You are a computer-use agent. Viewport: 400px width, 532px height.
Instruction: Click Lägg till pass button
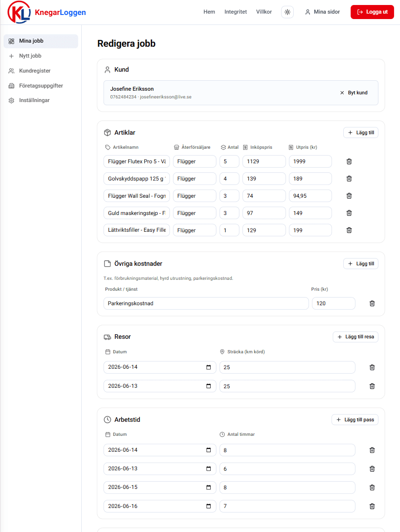coord(355,420)
